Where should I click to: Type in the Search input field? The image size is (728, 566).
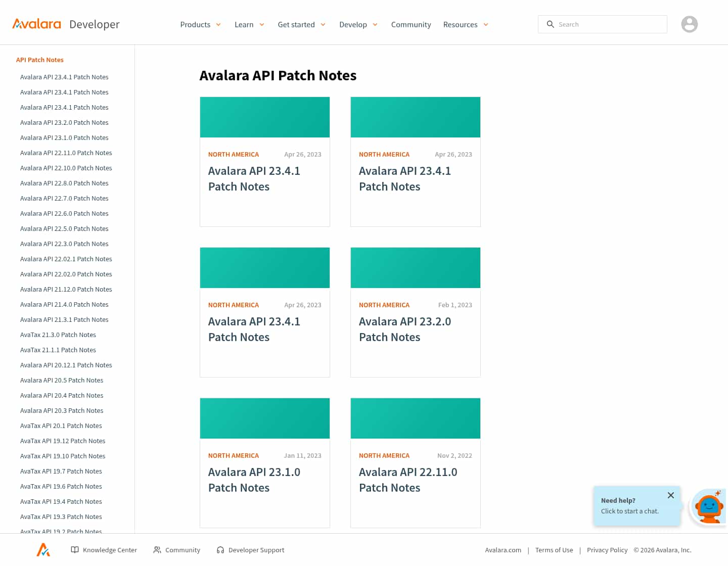coord(609,24)
